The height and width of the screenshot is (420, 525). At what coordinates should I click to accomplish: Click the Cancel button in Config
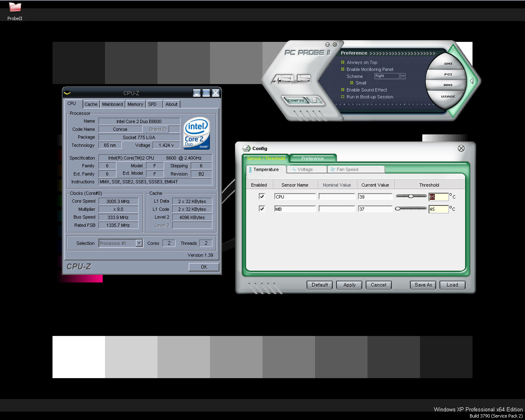click(379, 285)
